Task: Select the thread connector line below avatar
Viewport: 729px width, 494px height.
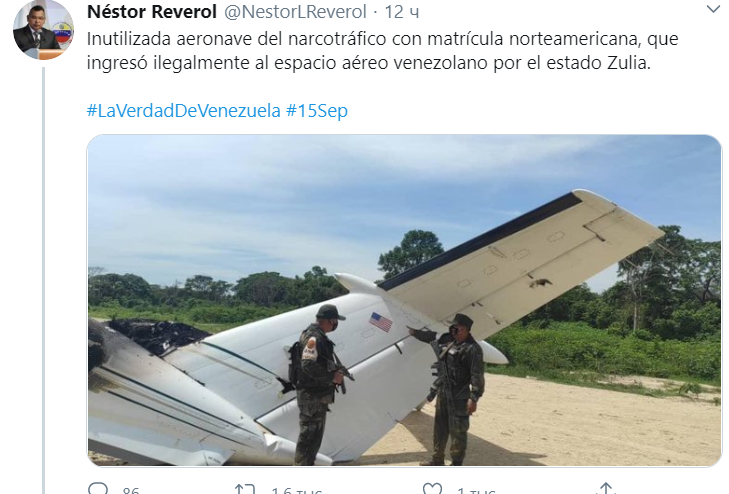Action: pos(43,280)
